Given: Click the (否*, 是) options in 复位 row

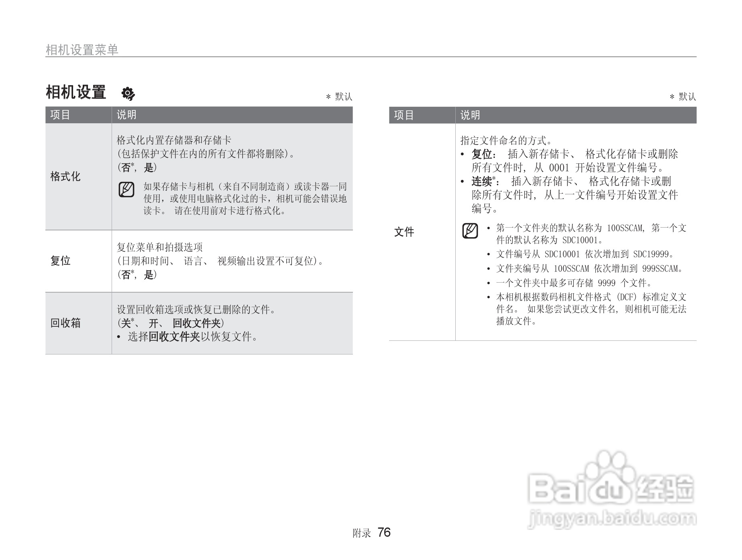Looking at the screenshot, I should 137,275.
